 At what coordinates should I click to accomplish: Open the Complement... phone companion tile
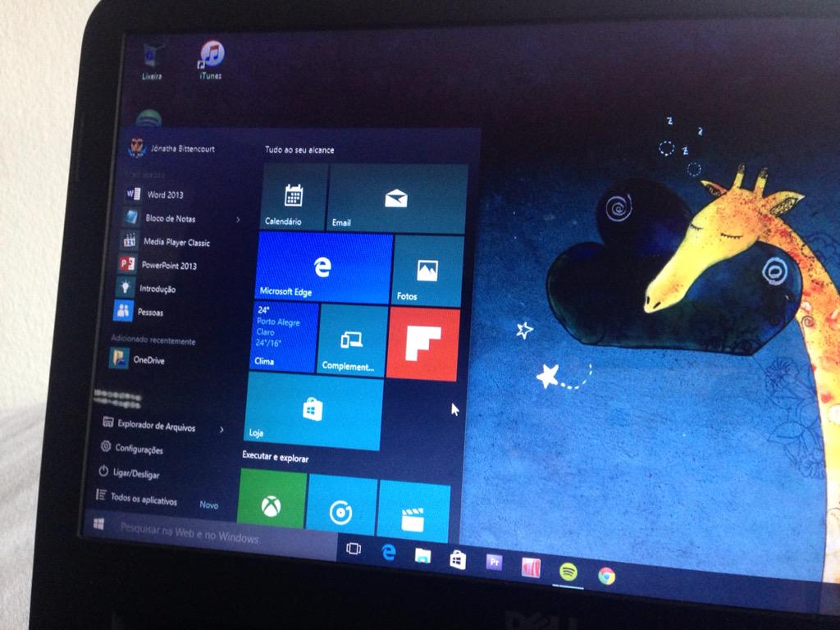click(x=352, y=341)
